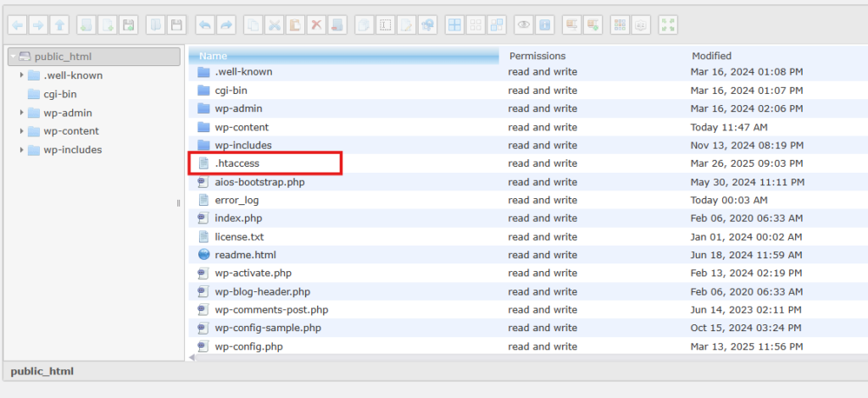Sort files by the Name column header
Screen dimensions: 868x398
click(343, 56)
